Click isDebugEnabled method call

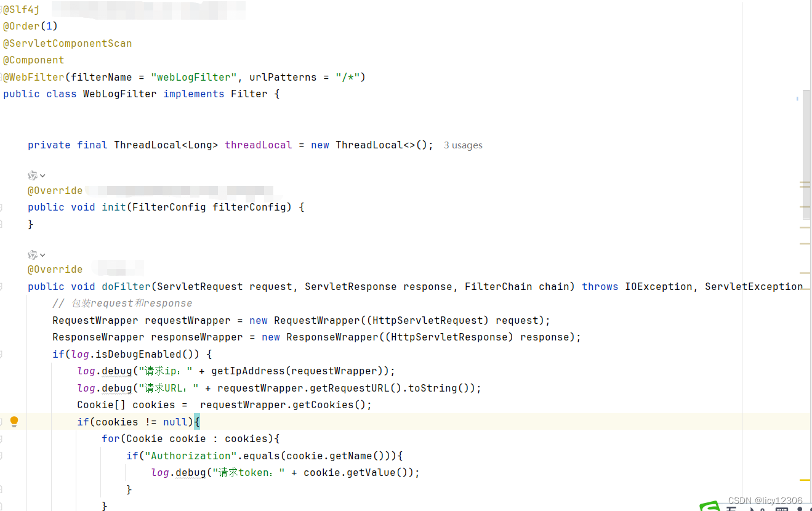click(139, 354)
